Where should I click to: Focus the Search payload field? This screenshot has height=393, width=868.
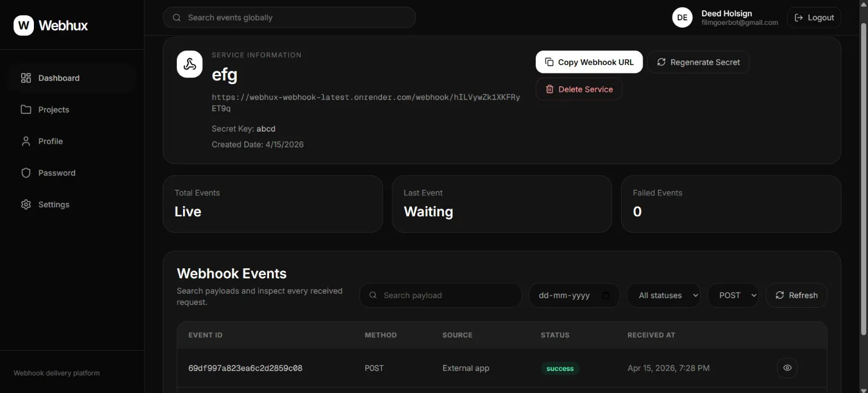click(441, 295)
